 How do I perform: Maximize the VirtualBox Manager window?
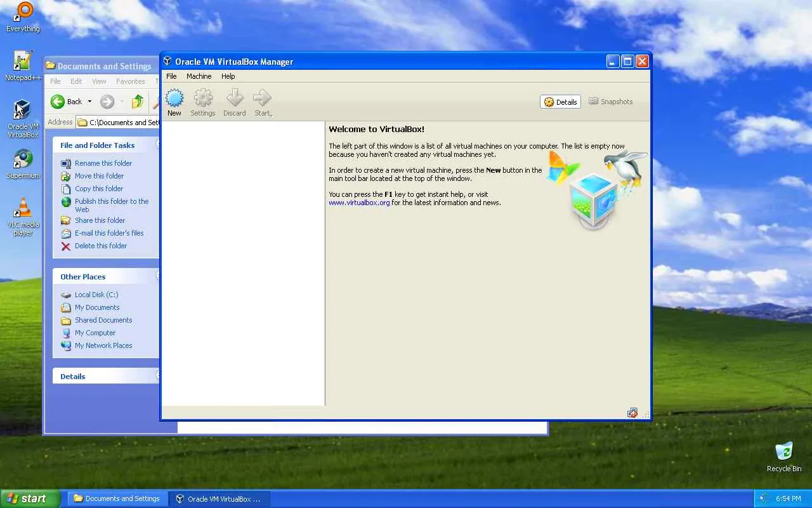(x=627, y=61)
